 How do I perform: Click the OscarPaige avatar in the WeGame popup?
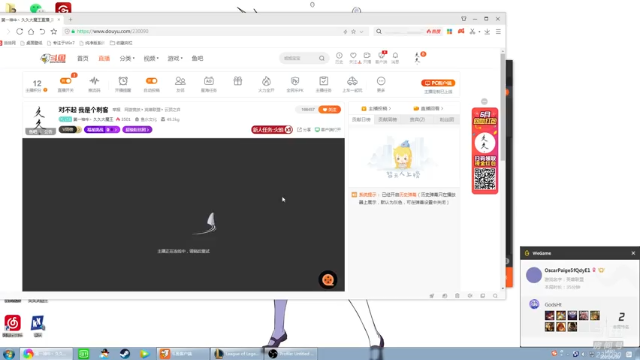[x=533, y=275]
